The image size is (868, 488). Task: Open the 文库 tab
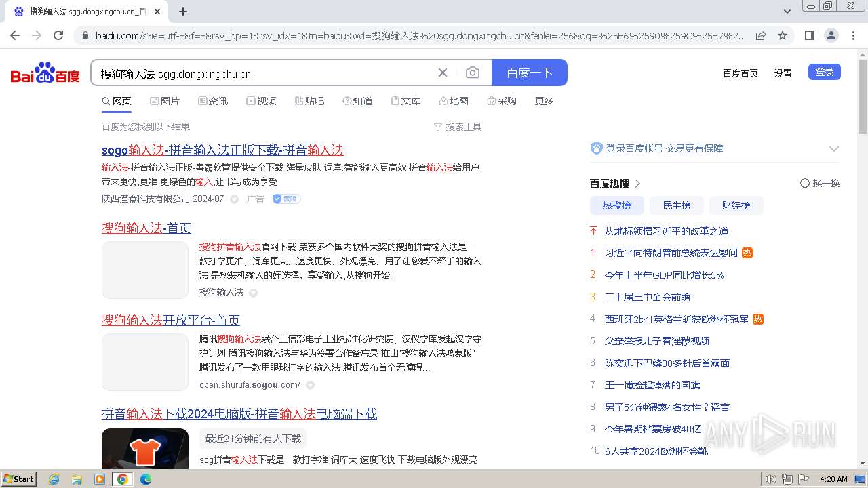(406, 101)
